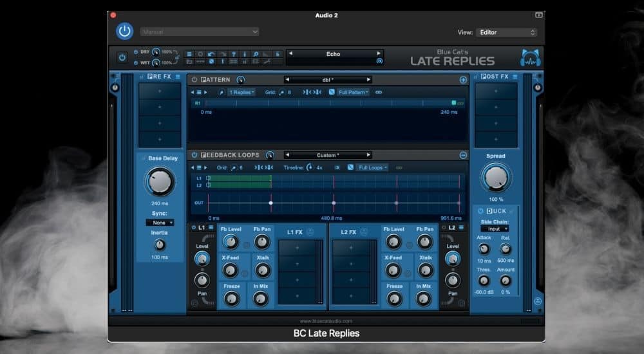Open the Side Chain Input dropdown
Screen dimensions: 644x354
pyautogui.click(x=495, y=228)
